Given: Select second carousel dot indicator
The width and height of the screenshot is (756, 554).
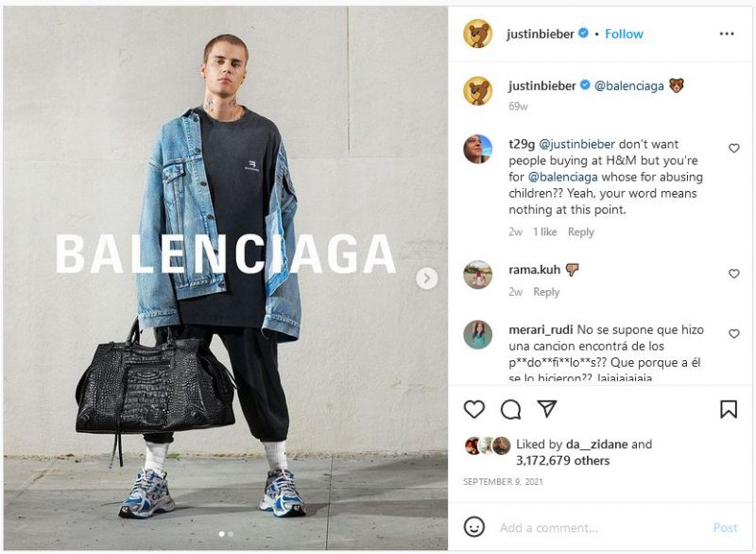Looking at the screenshot, I should [x=231, y=534].
